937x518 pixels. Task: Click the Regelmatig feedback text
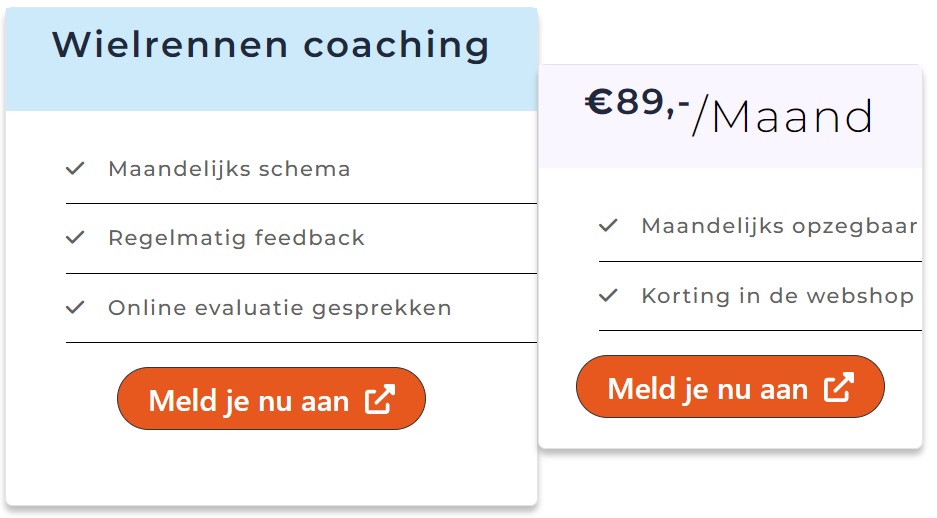click(x=236, y=238)
